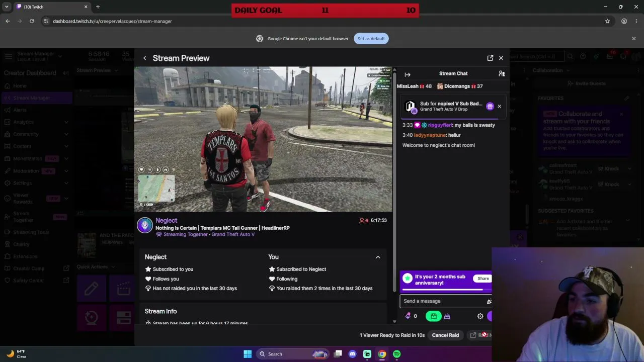
Task: Click ripguyfieri username in chat
Action: click(x=440, y=125)
